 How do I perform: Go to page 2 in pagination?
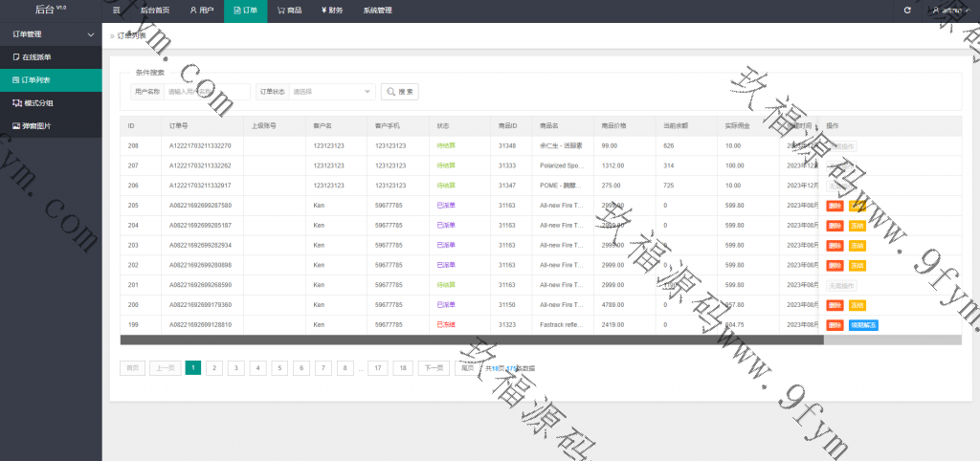pyautogui.click(x=215, y=367)
